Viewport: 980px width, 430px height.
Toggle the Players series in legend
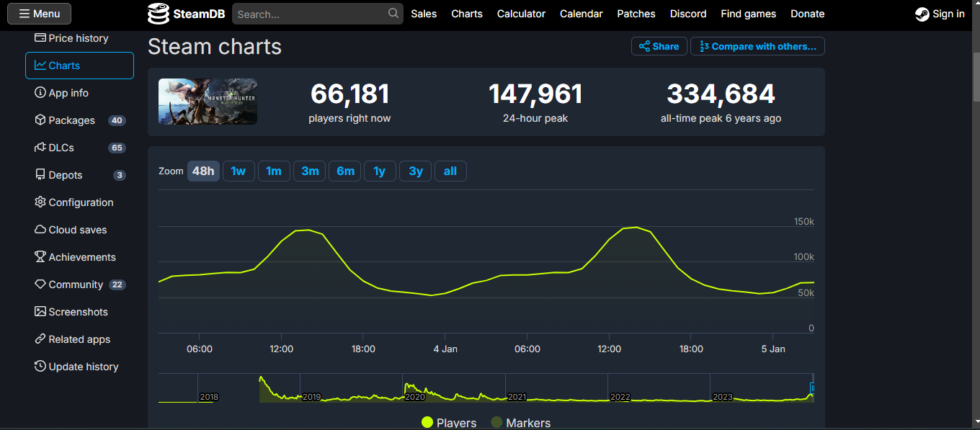(449, 423)
